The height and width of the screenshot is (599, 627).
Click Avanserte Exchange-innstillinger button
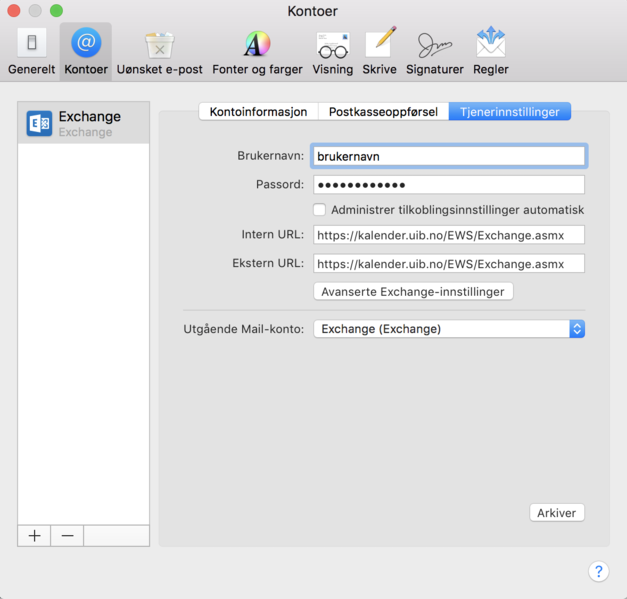pyautogui.click(x=414, y=291)
